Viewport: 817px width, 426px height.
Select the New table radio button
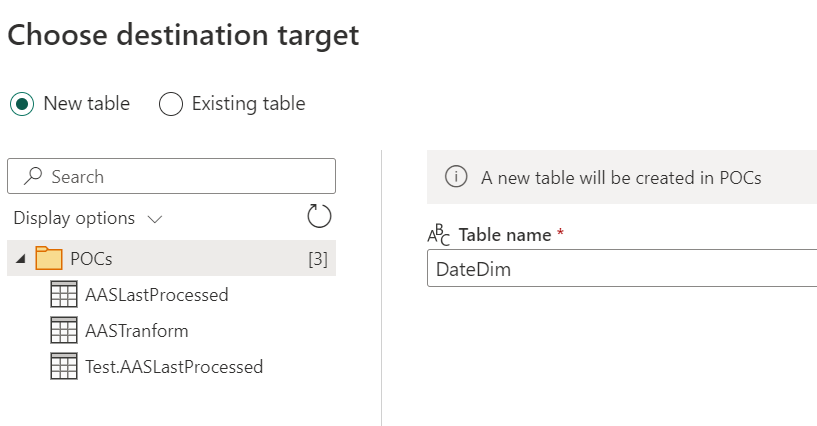(x=24, y=104)
